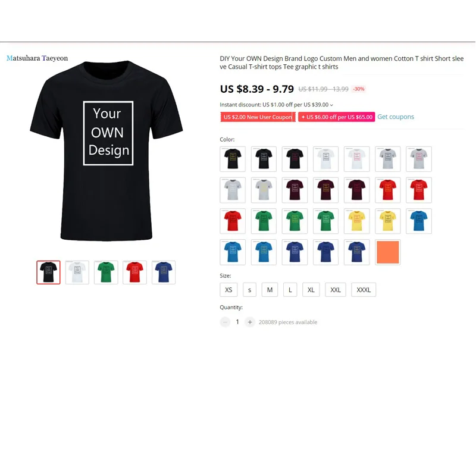Select the first maroon shirt color option
Image resolution: width=476 pixels, height=476 pixels.
[x=295, y=190]
